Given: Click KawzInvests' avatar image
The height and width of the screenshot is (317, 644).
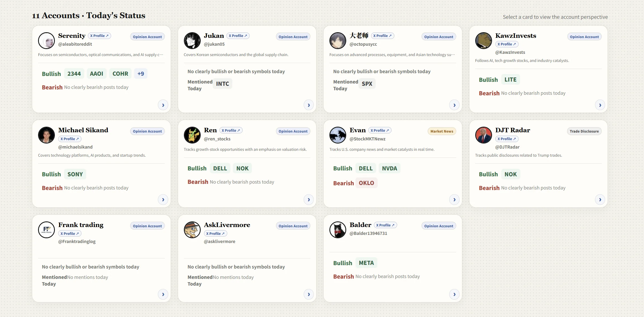Looking at the screenshot, I should pyautogui.click(x=484, y=41).
